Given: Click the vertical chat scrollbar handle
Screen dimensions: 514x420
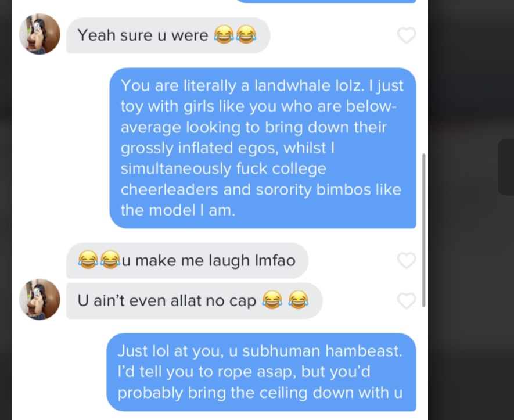Looking at the screenshot, I should (x=423, y=230).
